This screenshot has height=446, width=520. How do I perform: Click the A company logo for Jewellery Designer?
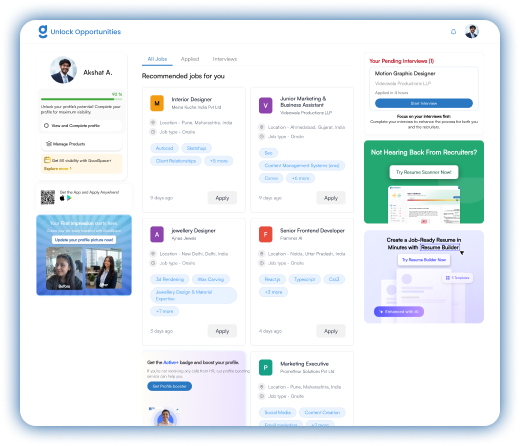pos(157,234)
